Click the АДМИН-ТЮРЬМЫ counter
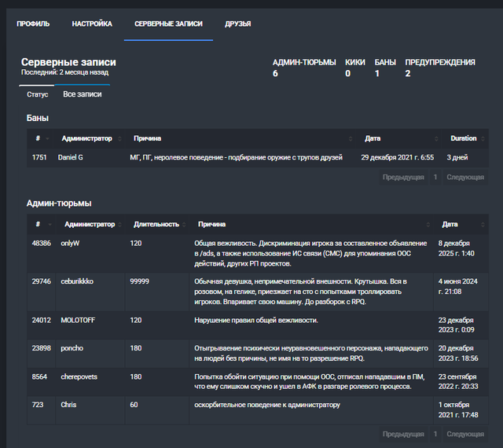503x448 pixels. (304, 68)
